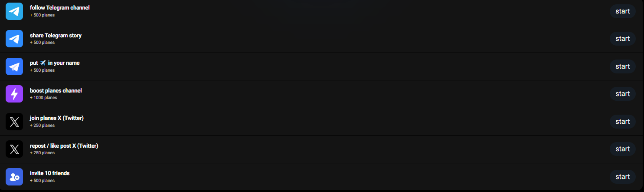Start the join planes X (Twitter) task

tap(622, 122)
